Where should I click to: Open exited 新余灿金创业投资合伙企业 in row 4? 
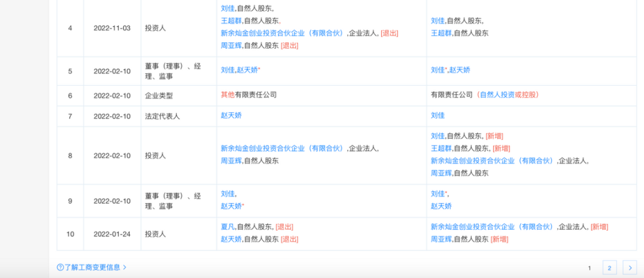click(282, 33)
